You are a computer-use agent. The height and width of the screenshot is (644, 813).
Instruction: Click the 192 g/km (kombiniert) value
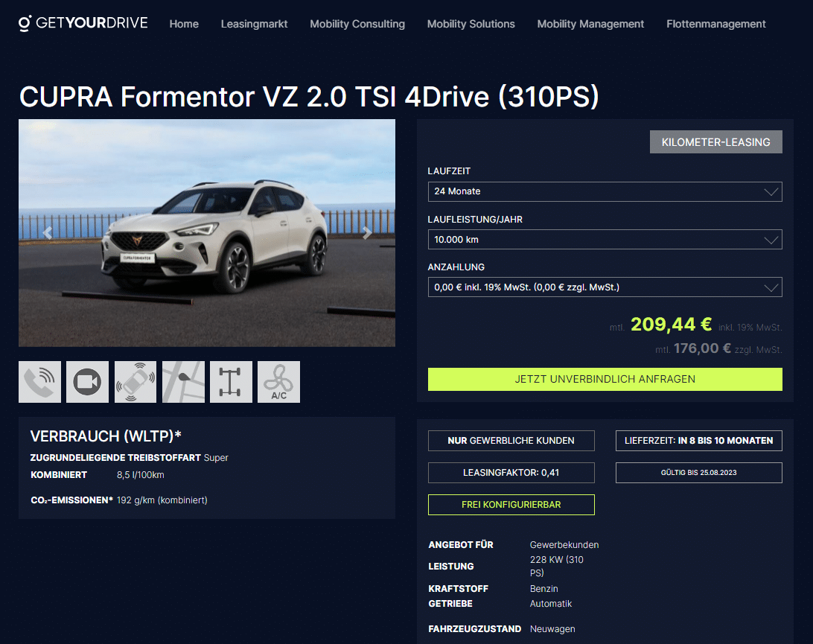[x=162, y=500]
